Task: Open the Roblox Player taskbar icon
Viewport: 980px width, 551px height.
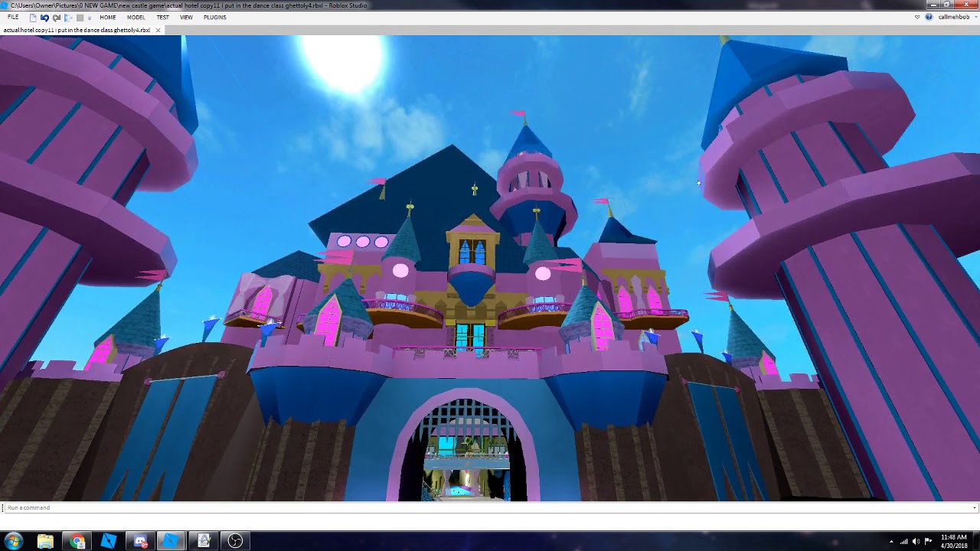Action: click(108, 541)
